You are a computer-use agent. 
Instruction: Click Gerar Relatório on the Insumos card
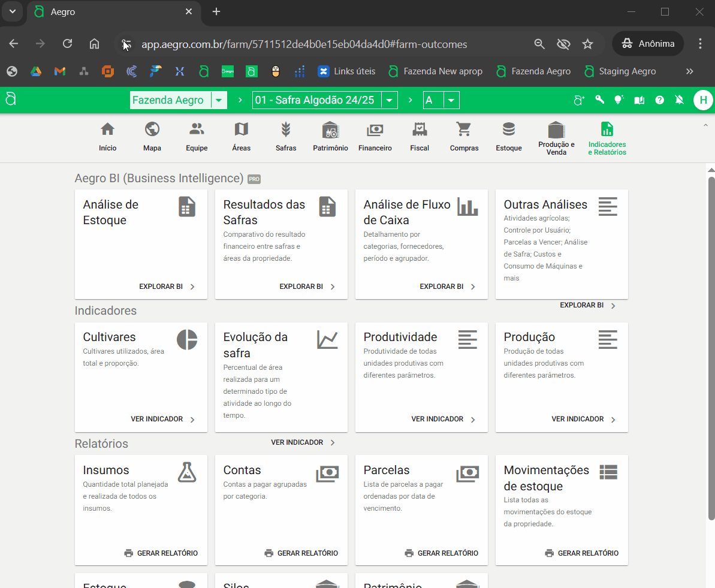point(161,553)
